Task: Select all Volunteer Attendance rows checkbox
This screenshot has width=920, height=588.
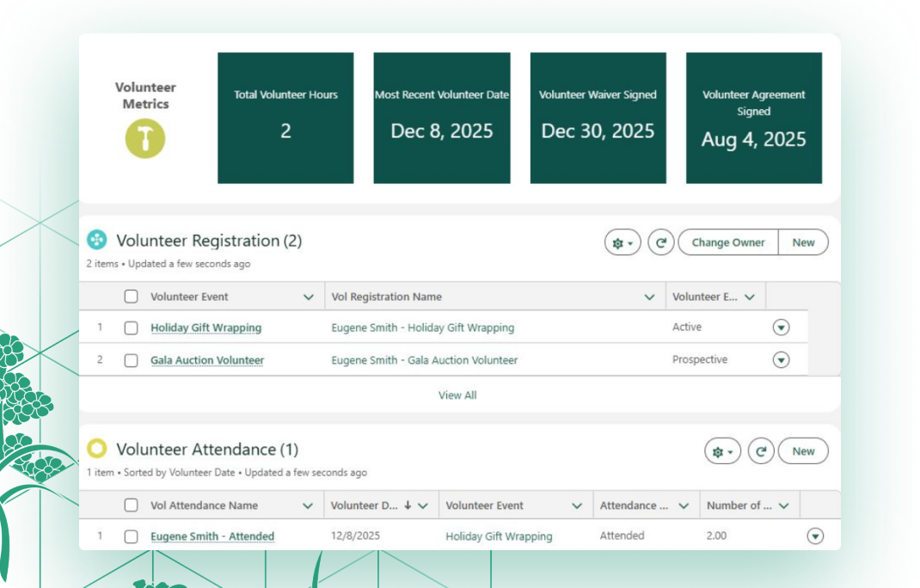Action: click(x=131, y=505)
